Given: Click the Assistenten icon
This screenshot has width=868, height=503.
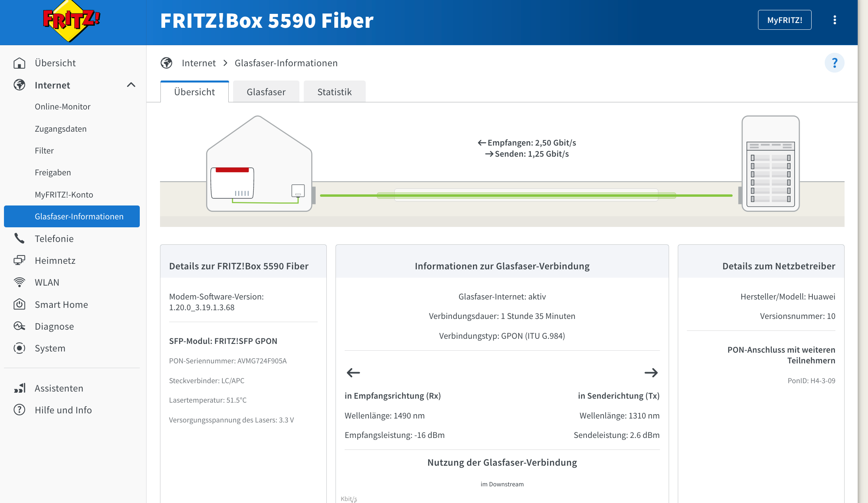Looking at the screenshot, I should [x=19, y=388].
